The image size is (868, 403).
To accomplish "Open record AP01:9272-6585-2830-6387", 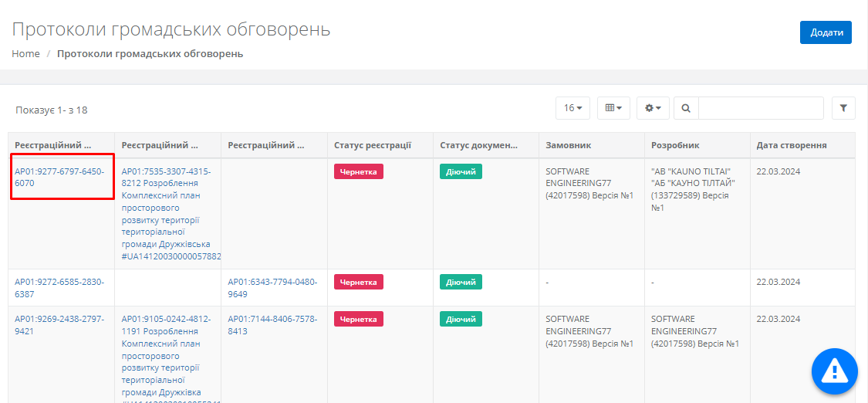I will tap(59, 287).
